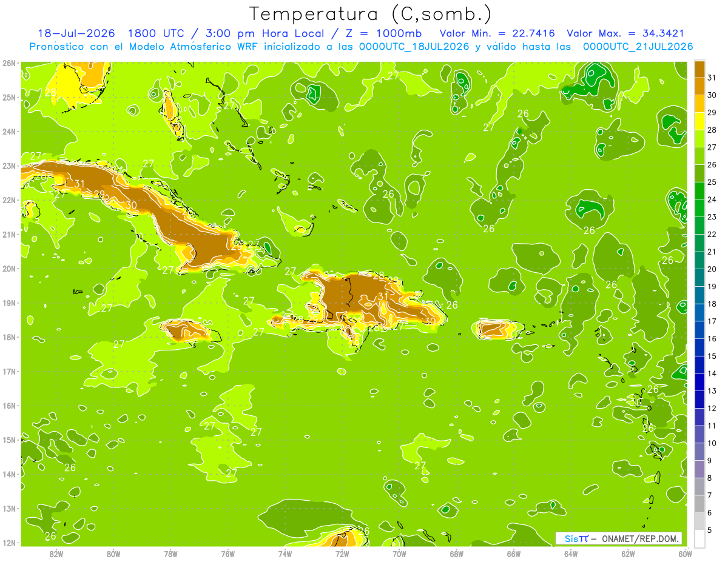
Task: Select the init time 0000UTC_18JUL2026
Action: pos(414,46)
